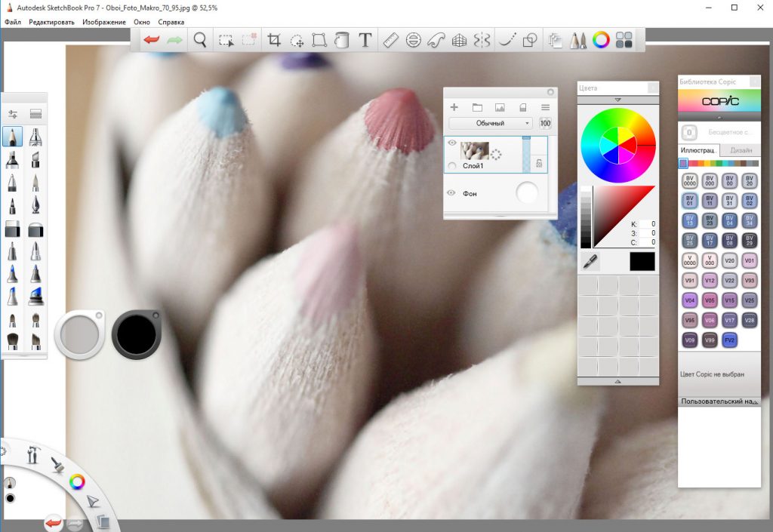Image resolution: width=773 pixels, height=532 pixels.
Task: Click the Пользовательский набор button
Action: [x=718, y=401]
